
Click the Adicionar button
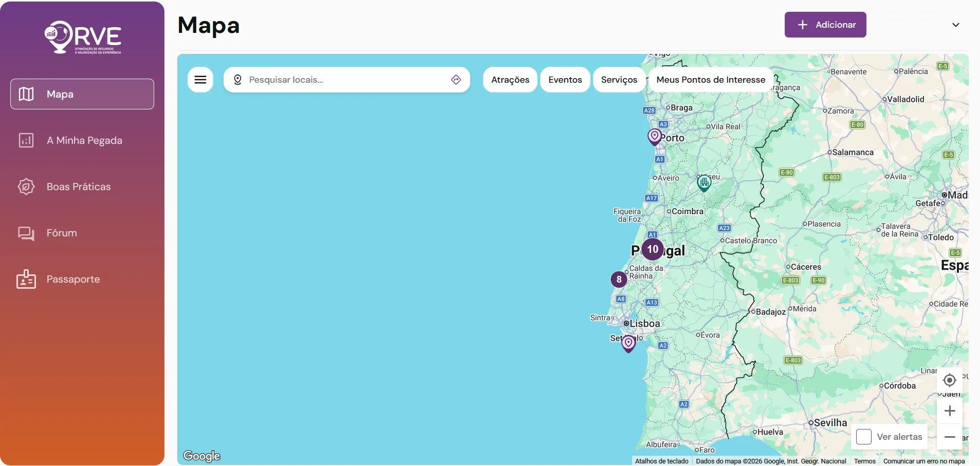click(x=825, y=25)
